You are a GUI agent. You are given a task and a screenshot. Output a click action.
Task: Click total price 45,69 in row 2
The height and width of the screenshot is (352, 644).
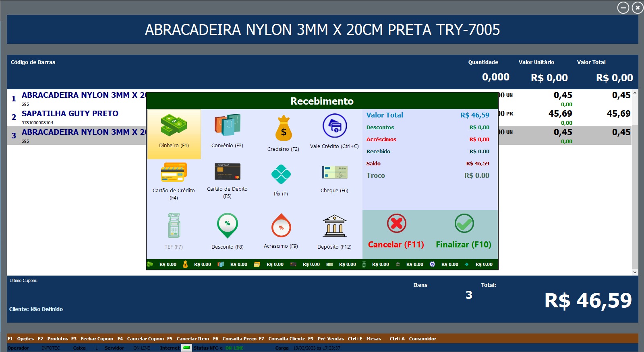pyautogui.click(x=619, y=114)
